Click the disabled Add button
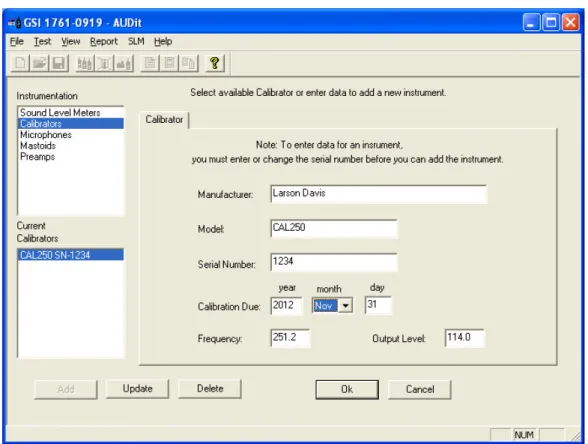The image size is (588, 444). [x=66, y=390]
